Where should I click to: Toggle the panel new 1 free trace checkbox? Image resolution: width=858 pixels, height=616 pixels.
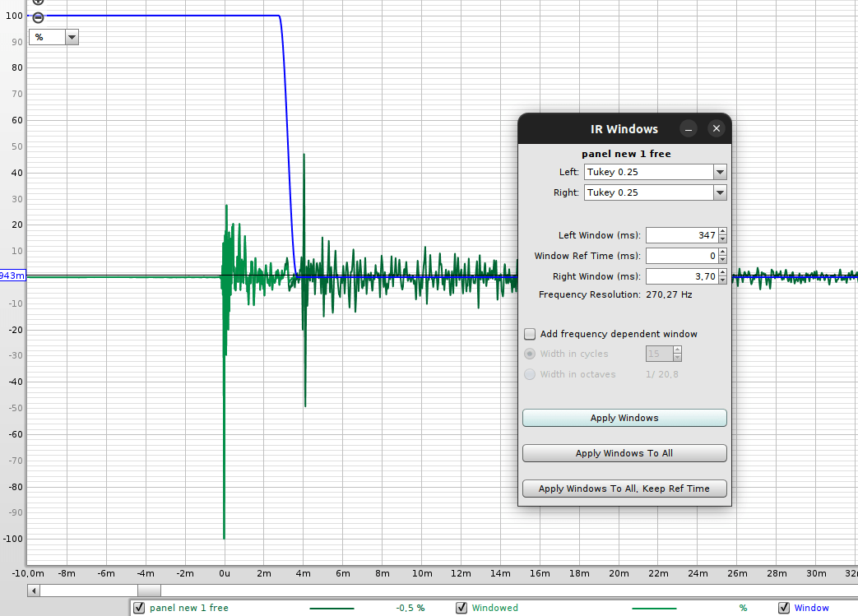coord(139,608)
